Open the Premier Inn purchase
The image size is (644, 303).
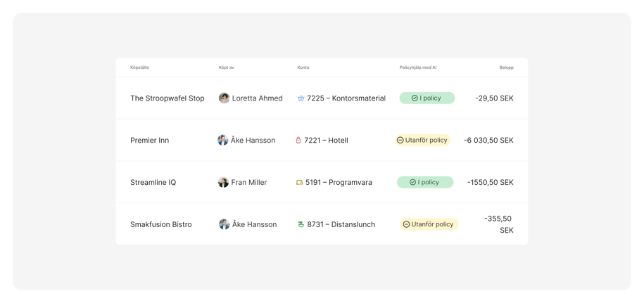pyautogui.click(x=149, y=141)
